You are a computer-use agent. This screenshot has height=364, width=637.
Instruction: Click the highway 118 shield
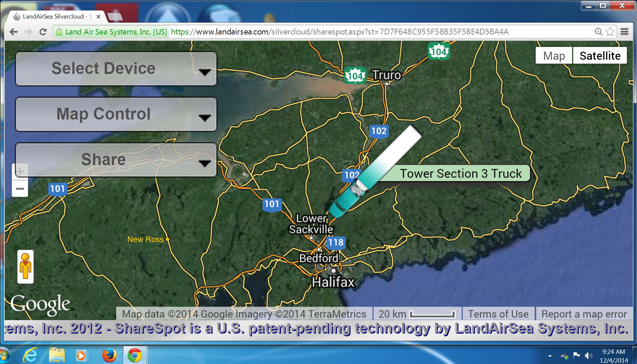pos(335,242)
